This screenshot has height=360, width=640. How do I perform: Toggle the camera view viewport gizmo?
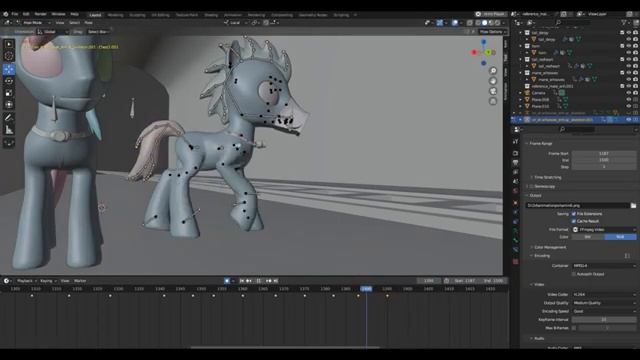(493, 91)
